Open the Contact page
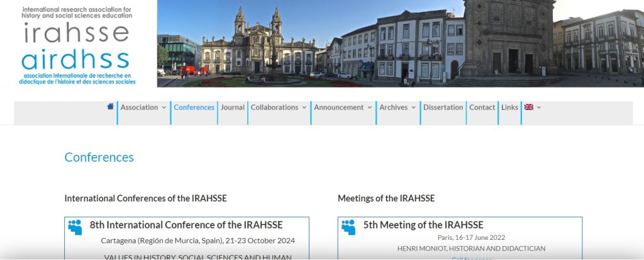The height and width of the screenshot is (260, 644). 482,108
